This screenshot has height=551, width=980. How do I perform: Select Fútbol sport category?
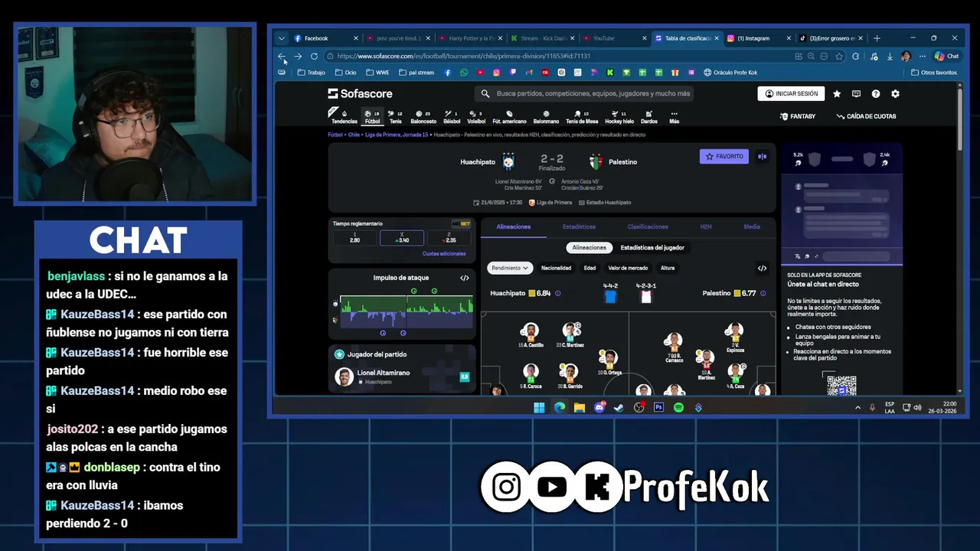click(372, 116)
